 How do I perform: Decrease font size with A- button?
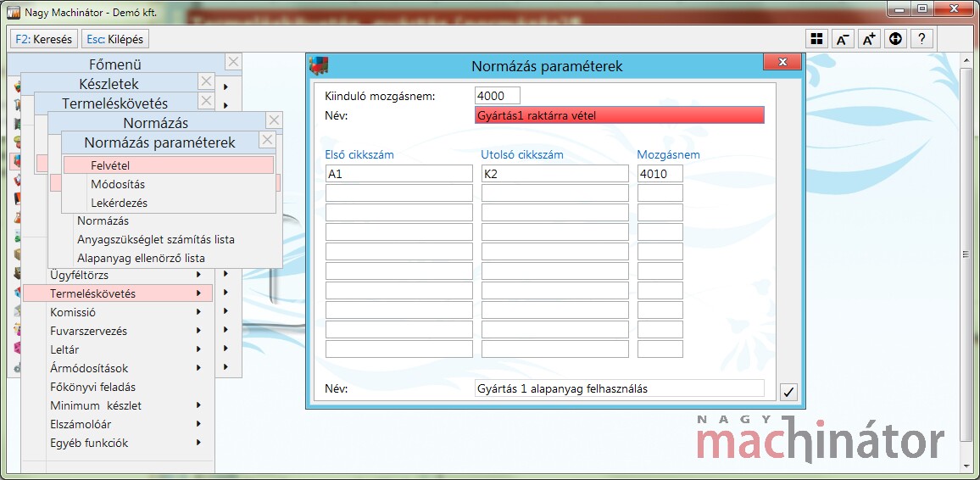843,39
